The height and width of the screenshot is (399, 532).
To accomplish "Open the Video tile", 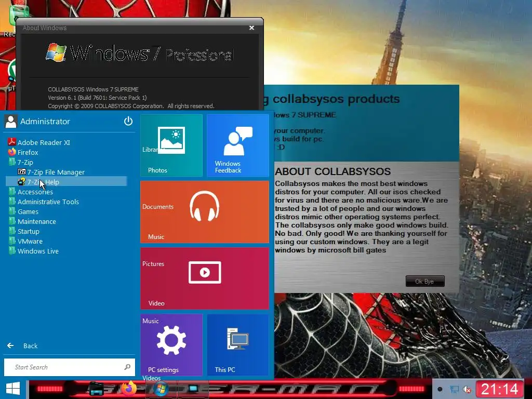I will pos(205,278).
